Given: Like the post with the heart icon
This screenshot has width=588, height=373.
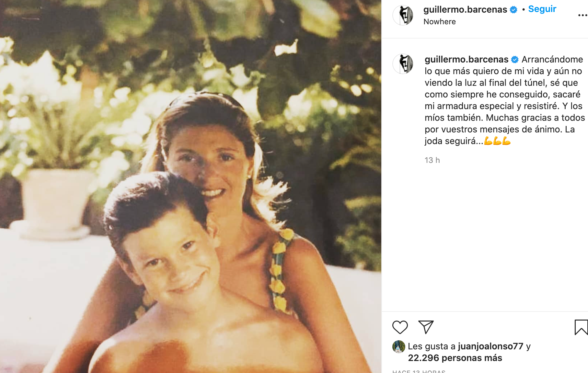Looking at the screenshot, I should (x=400, y=327).
